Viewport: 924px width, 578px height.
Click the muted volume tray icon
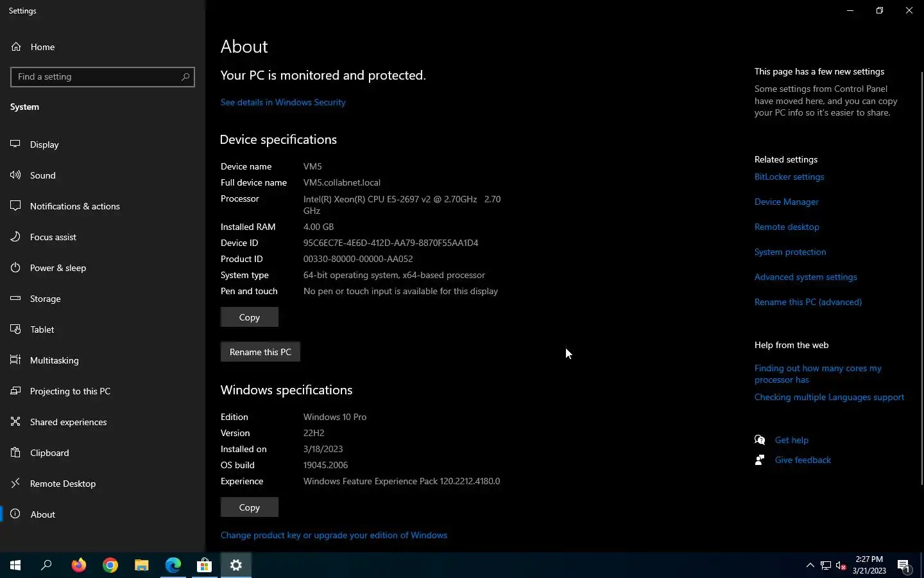click(841, 565)
